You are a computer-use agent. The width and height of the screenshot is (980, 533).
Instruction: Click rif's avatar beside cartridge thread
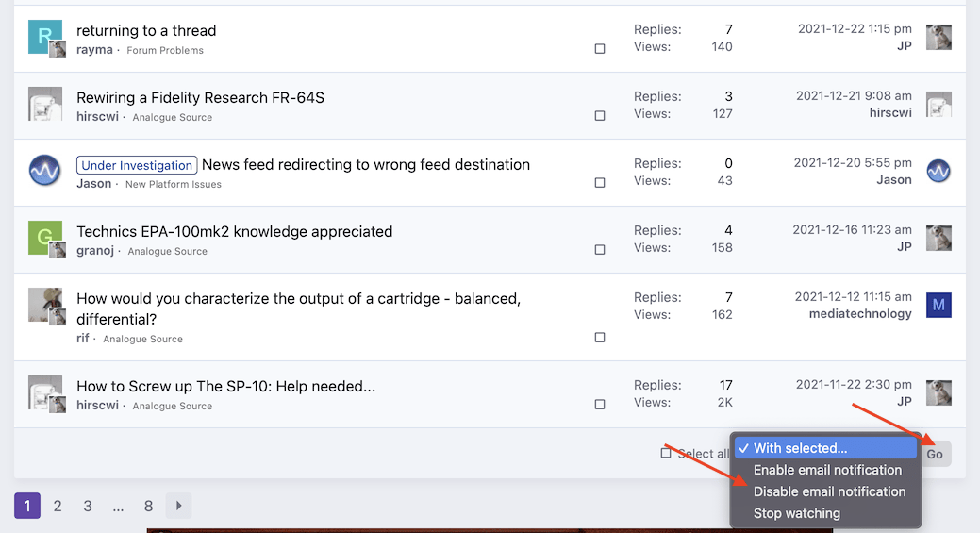click(45, 305)
